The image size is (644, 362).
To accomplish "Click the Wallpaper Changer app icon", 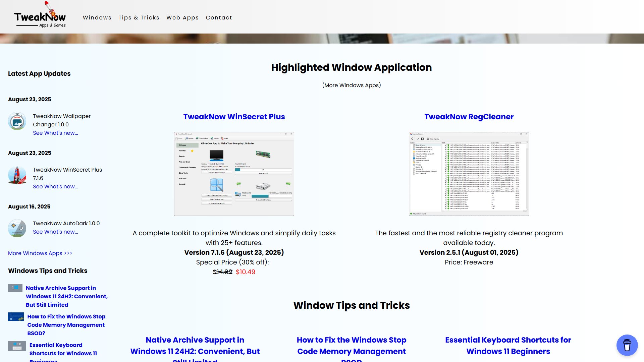I will tap(17, 121).
